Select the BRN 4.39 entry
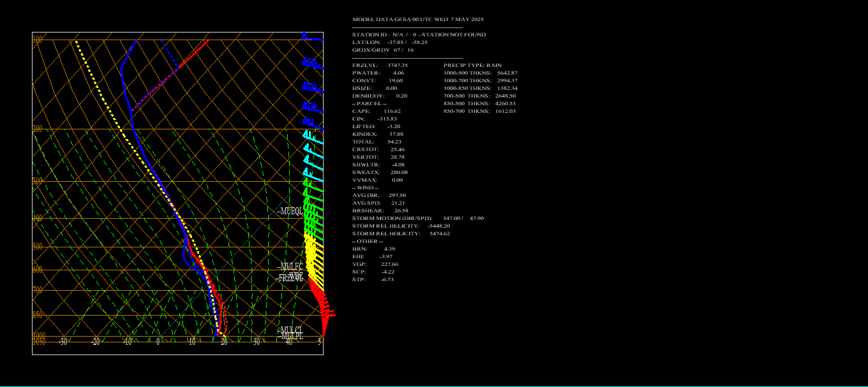The image size is (868, 387). 374,249
